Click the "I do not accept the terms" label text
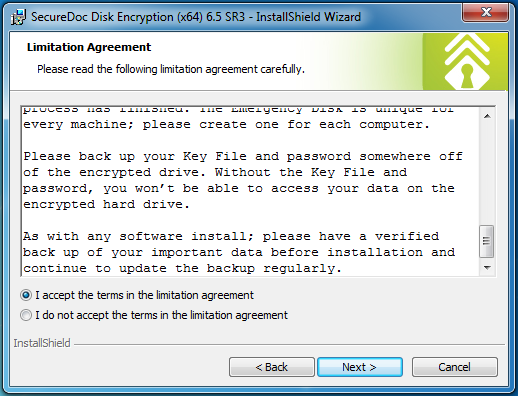This screenshot has height=396, width=518. 161,315
